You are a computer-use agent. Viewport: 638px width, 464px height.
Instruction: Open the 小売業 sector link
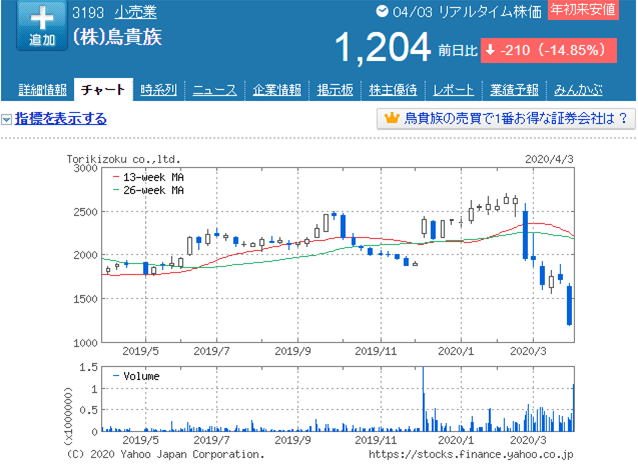pyautogui.click(x=135, y=12)
